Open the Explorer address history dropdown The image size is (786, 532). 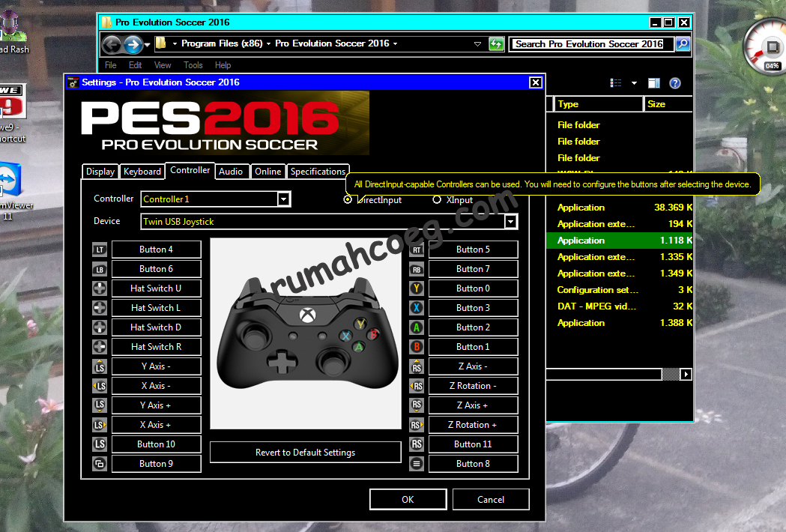[x=478, y=44]
